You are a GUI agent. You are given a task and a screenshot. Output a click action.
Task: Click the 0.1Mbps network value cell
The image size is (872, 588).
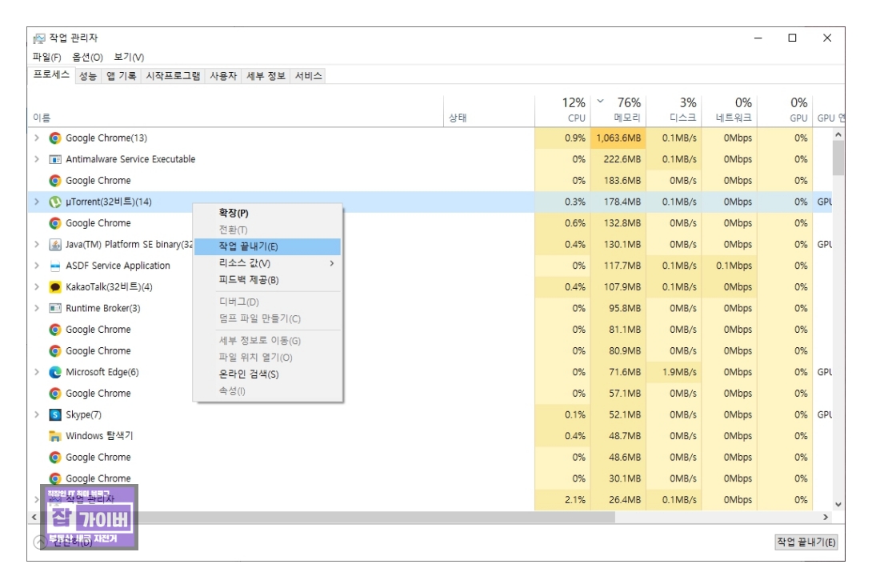pyautogui.click(x=730, y=266)
